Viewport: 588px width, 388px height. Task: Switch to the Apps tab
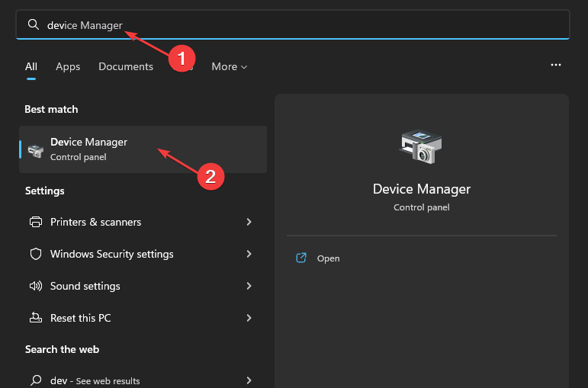point(68,67)
